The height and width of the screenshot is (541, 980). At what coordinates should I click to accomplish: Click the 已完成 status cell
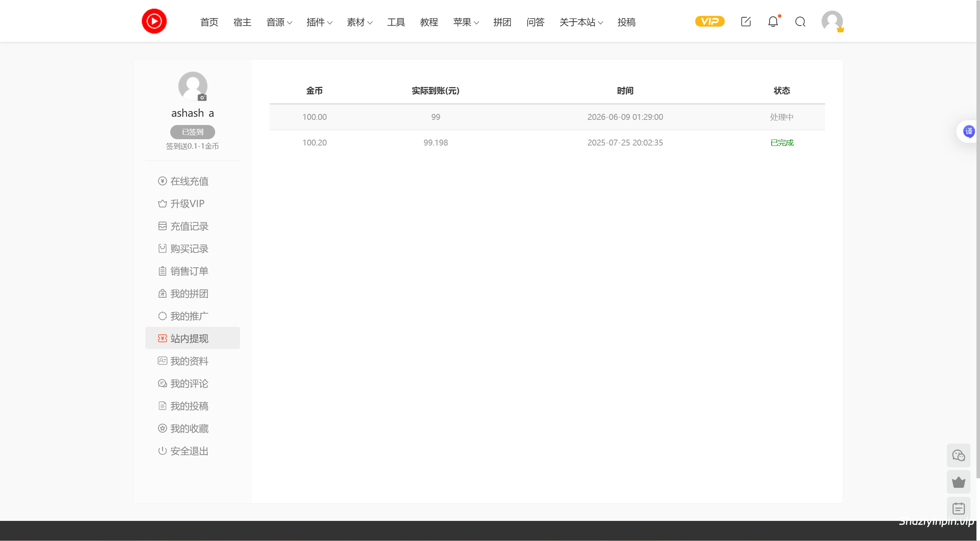(x=781, y=142)
